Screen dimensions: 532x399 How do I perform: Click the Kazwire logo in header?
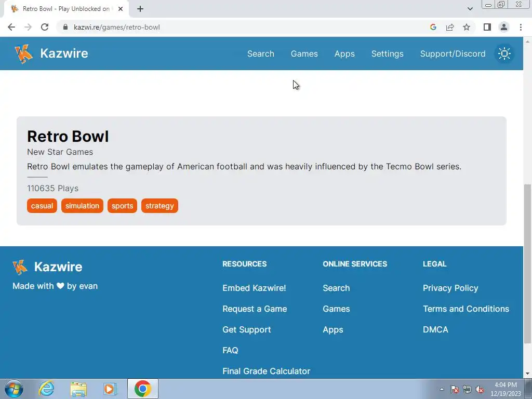click(x=51, y=54)
